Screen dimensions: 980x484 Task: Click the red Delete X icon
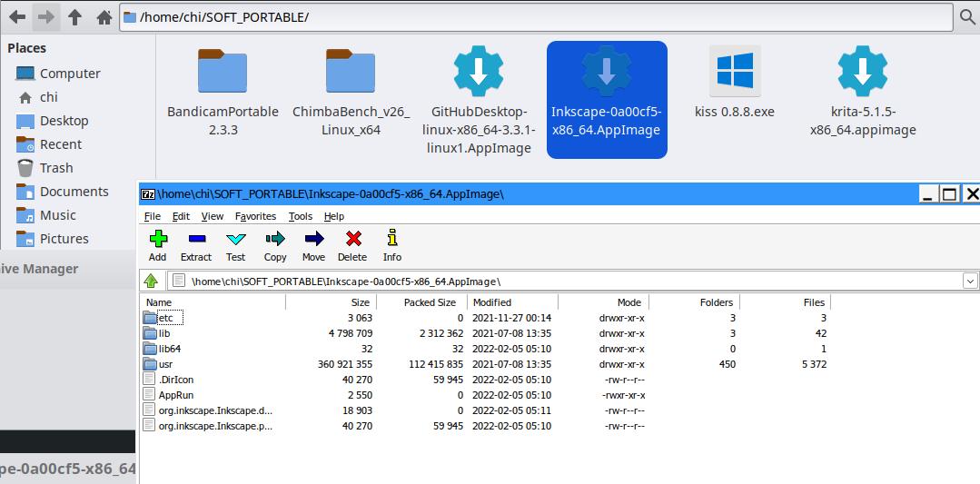[x=353, y=239]
